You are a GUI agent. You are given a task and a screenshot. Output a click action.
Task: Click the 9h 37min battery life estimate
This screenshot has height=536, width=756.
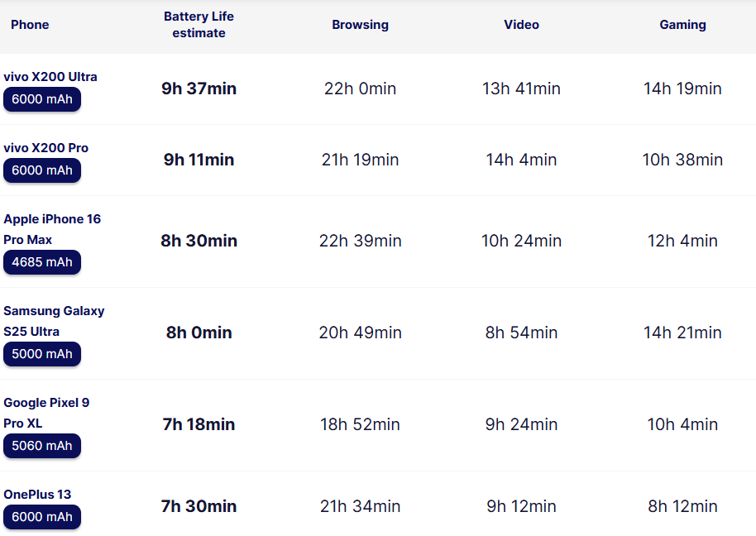[x=199, y=89]
